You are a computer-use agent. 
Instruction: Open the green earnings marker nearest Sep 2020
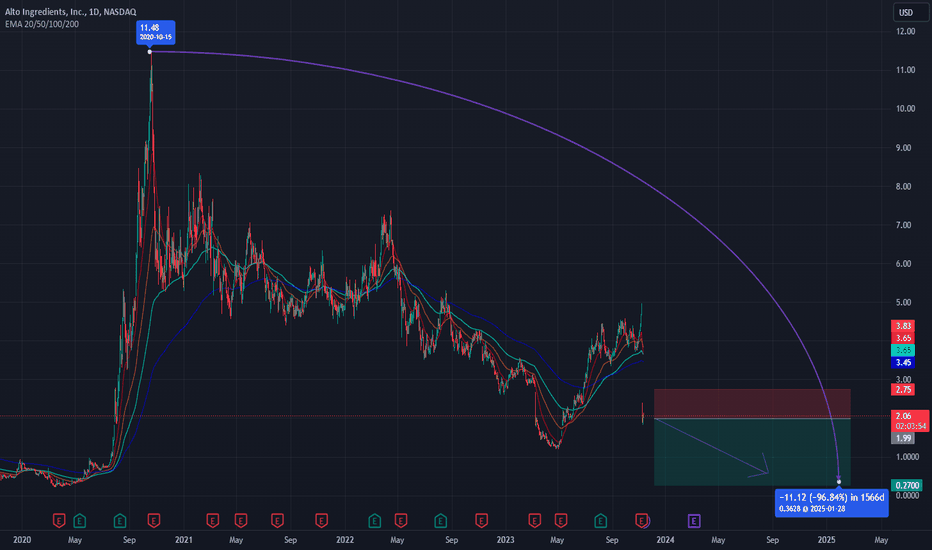click(119, 521)
